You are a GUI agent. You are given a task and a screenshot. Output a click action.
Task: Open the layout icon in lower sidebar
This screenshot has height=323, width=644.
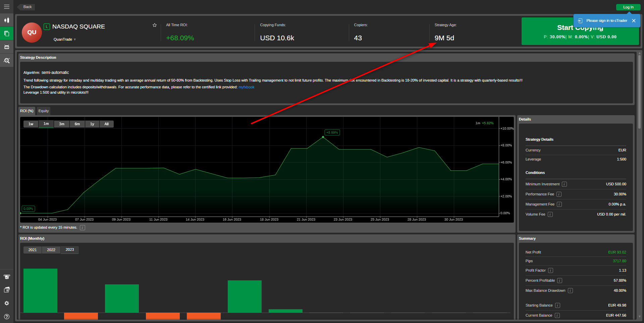click(6, 277)
